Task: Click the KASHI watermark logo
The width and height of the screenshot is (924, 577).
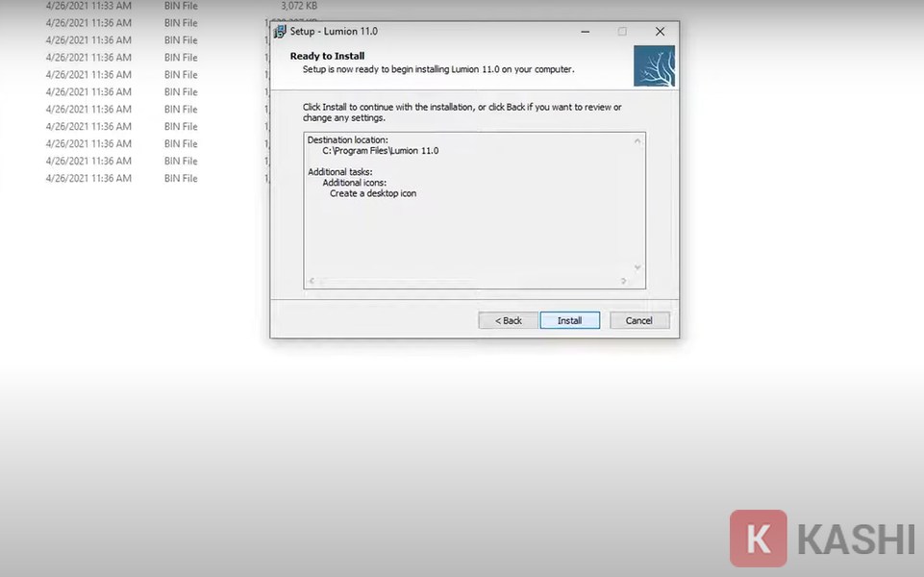Action: point(822,539)
